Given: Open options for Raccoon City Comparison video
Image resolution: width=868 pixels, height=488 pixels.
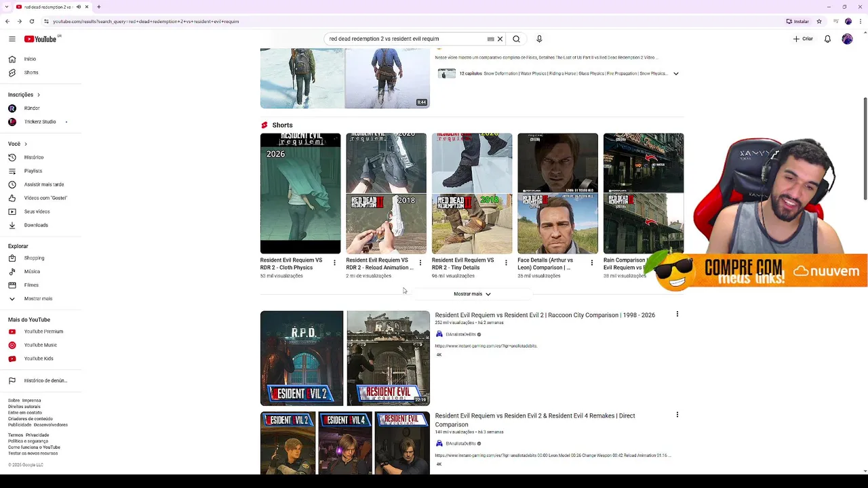Looking at the screenshot, I should click(677, 314).
